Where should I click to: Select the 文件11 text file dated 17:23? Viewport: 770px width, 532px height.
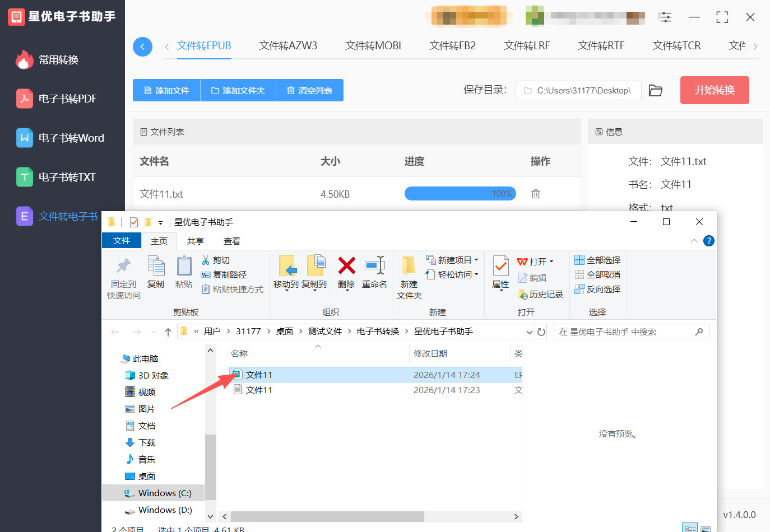pos(375,390)
